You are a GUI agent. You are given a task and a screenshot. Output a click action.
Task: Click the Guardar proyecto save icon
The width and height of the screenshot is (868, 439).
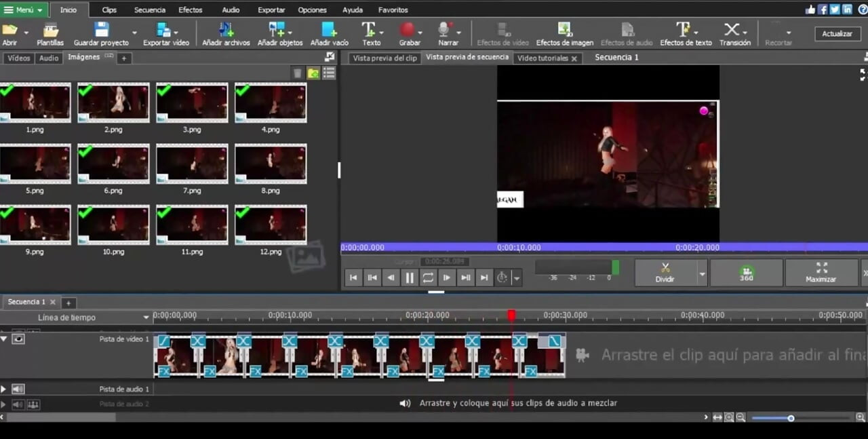[x=102, y=30]
